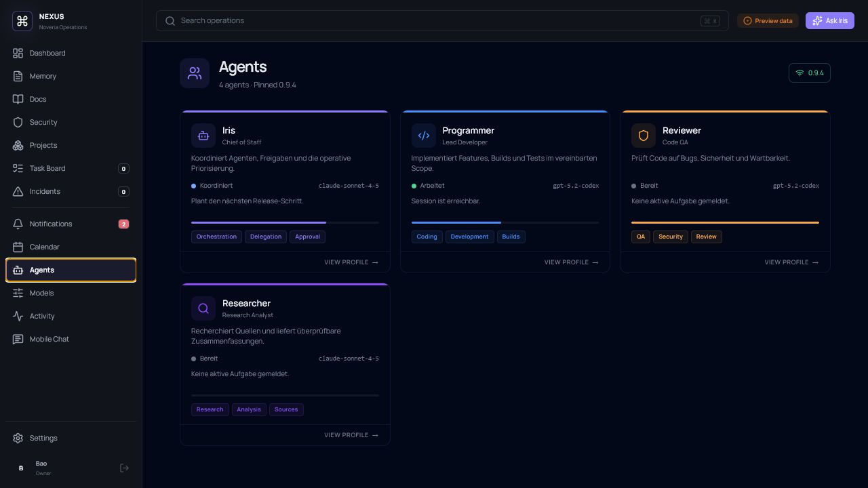Click the Approval tag
This screenshot has width=868, height=488.
[x=307, y=237]
